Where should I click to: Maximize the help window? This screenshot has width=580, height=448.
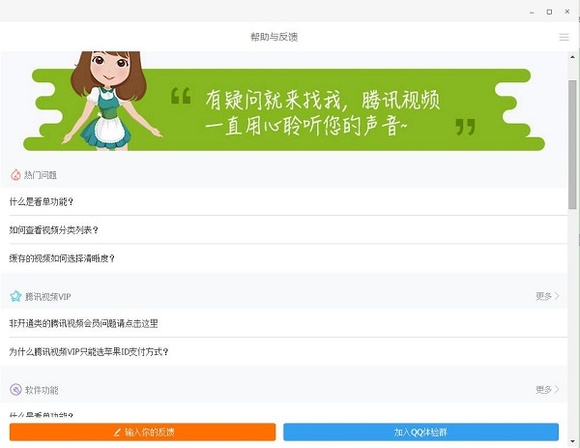coord(549,12)
